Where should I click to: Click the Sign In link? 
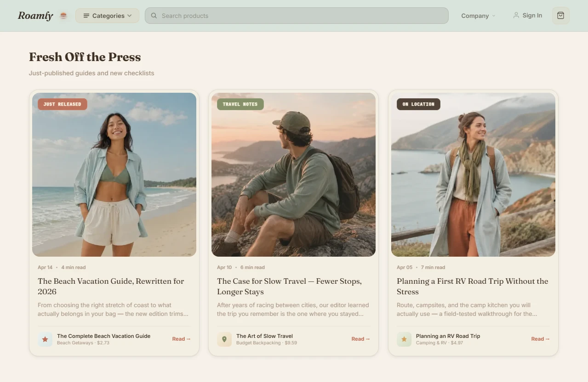pyautogui.click(x=527, y=16)
